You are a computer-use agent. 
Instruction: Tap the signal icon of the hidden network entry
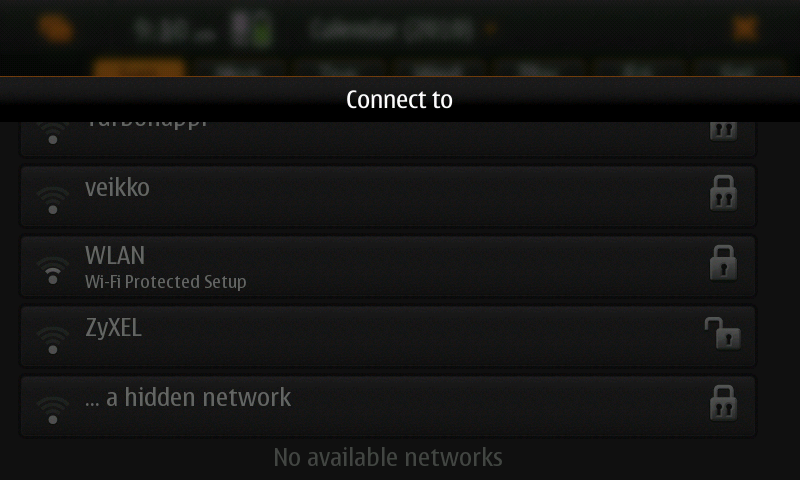click(x=53, y=410)
